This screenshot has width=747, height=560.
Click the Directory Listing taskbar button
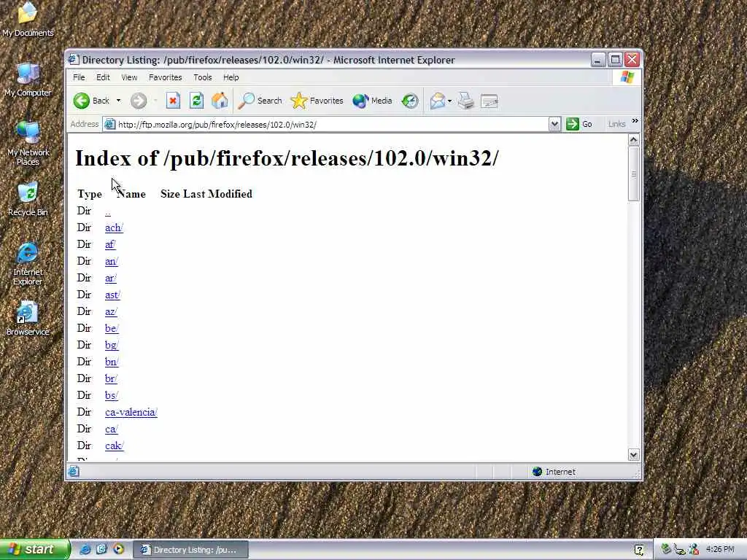coord(190,550)
